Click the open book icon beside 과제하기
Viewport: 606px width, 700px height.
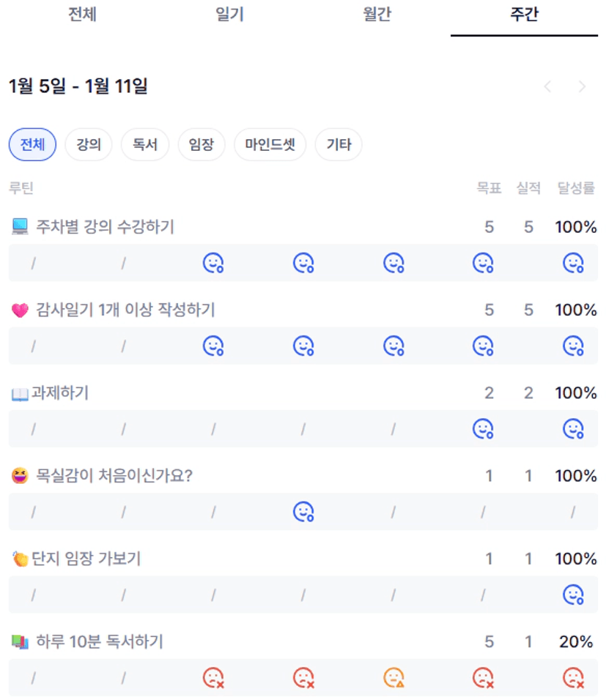[20, 394]
